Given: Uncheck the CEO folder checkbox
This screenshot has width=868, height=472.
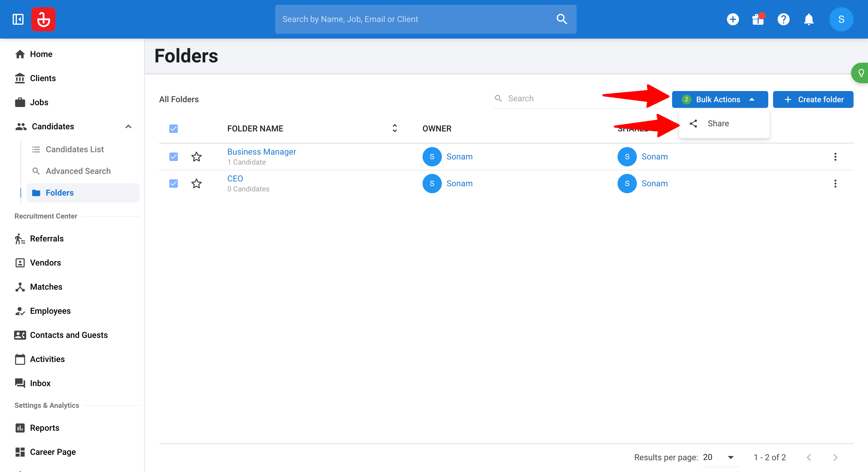Looking at the screenshot, I should click(x=174, y=184).
